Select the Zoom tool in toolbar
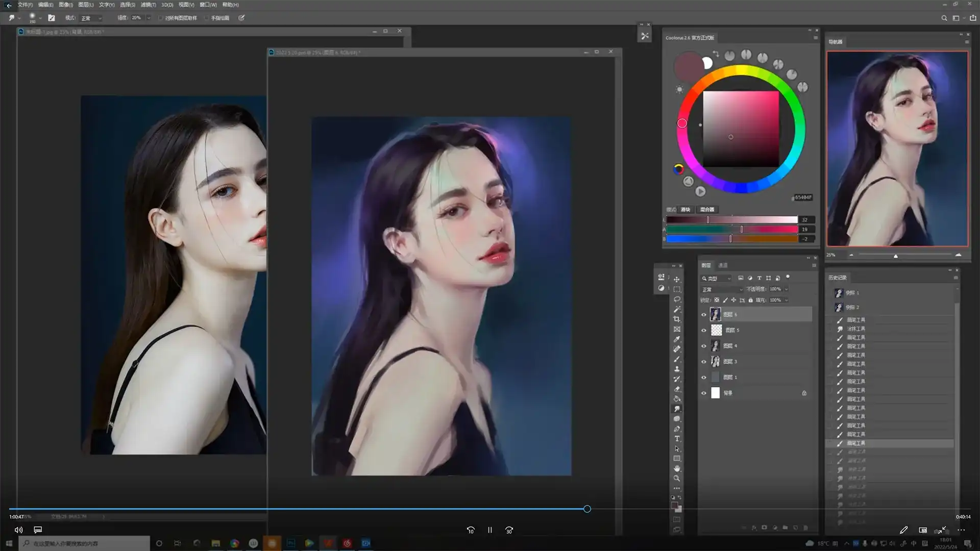Image resolution: width=980 pixels, height=551 pixels. [x=677, y=479]
